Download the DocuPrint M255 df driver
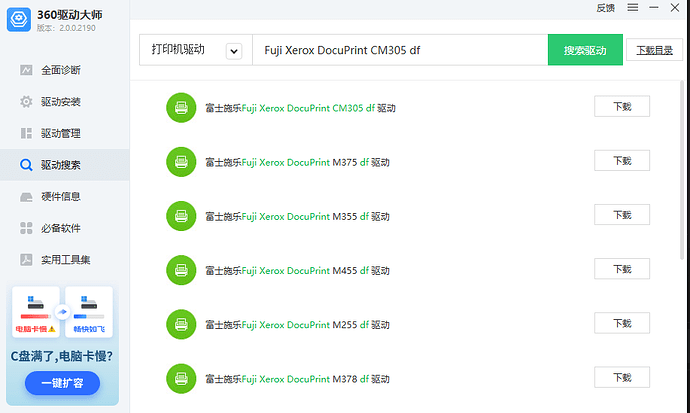Image resolution: width=690 pixels, height=413 pixels. point(622,323)
